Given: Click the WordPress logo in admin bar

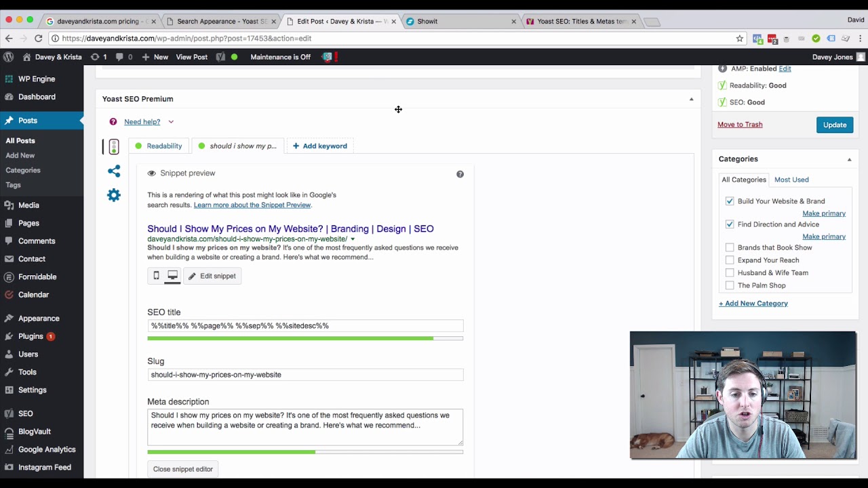Looking at the screenshot, I should pyautogui.click(x=8, y=57).
